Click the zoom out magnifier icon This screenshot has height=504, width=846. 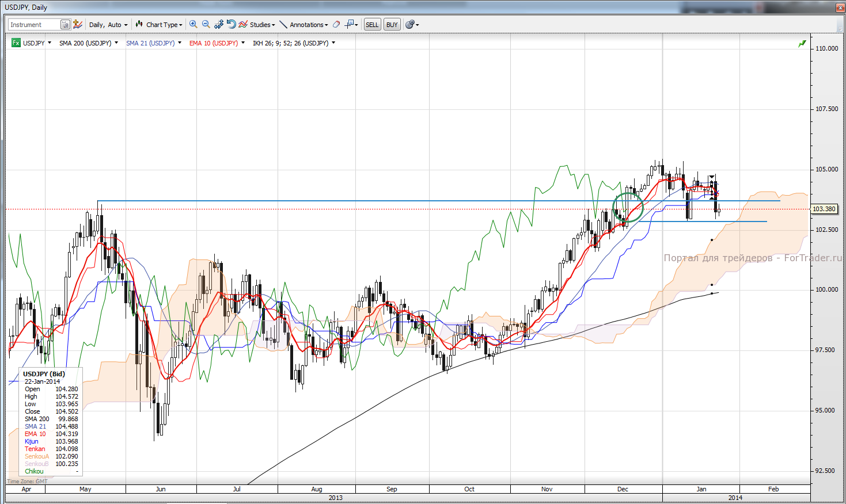206,24
